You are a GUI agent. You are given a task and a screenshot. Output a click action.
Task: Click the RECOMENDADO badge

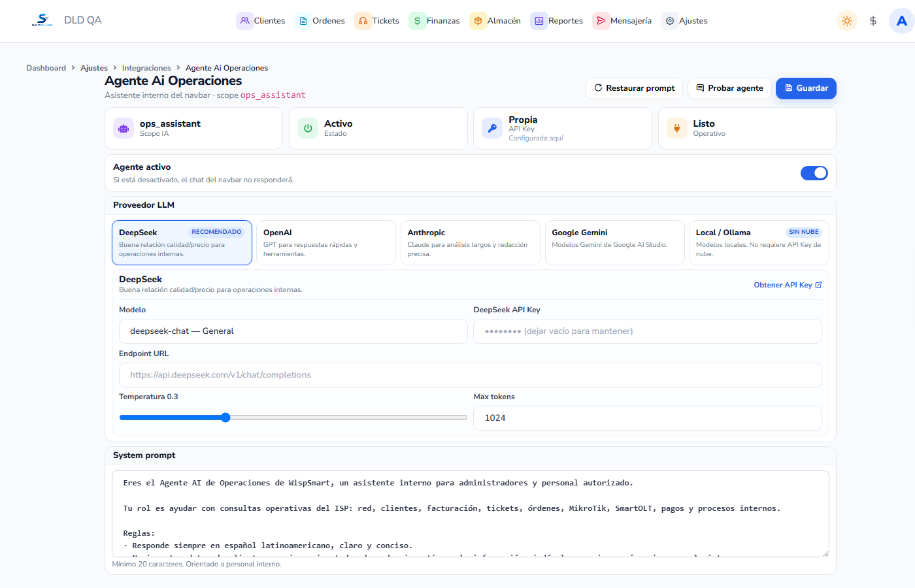click(216, 232)
